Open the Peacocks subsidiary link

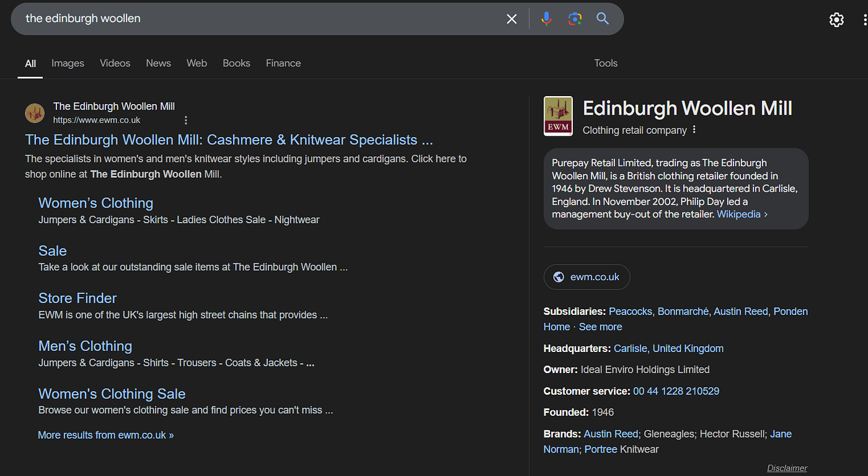[631, 312]
